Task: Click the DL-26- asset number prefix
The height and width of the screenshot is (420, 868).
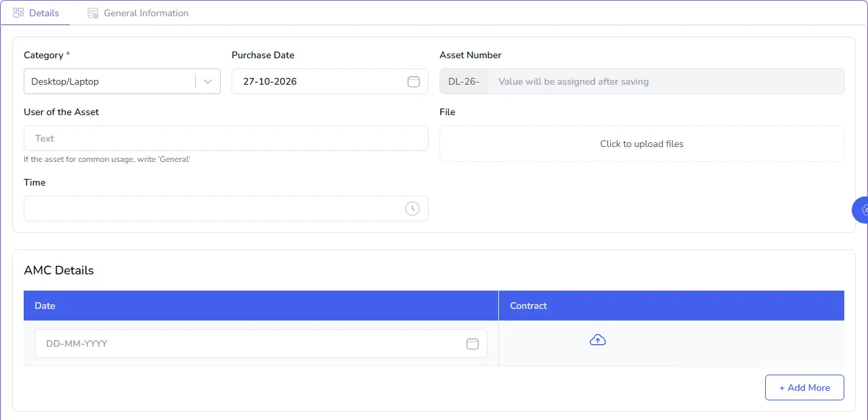Action: point(464,81)
